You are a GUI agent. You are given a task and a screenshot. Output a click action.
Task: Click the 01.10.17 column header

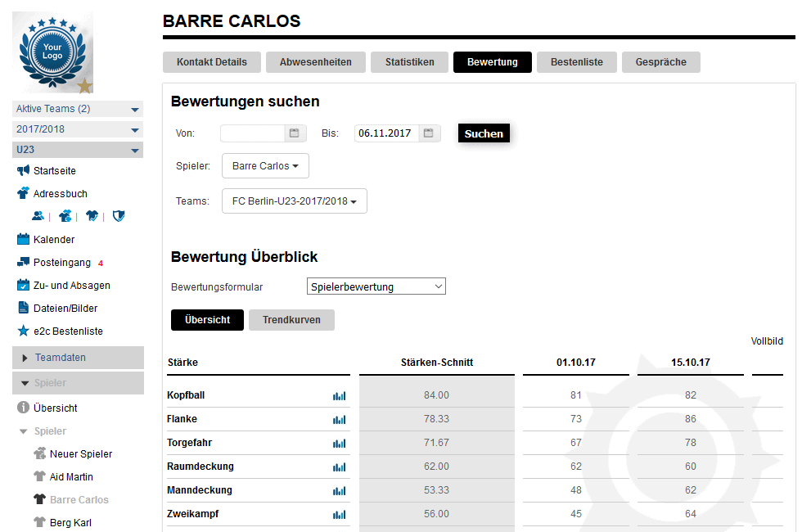tap(576, 362)
